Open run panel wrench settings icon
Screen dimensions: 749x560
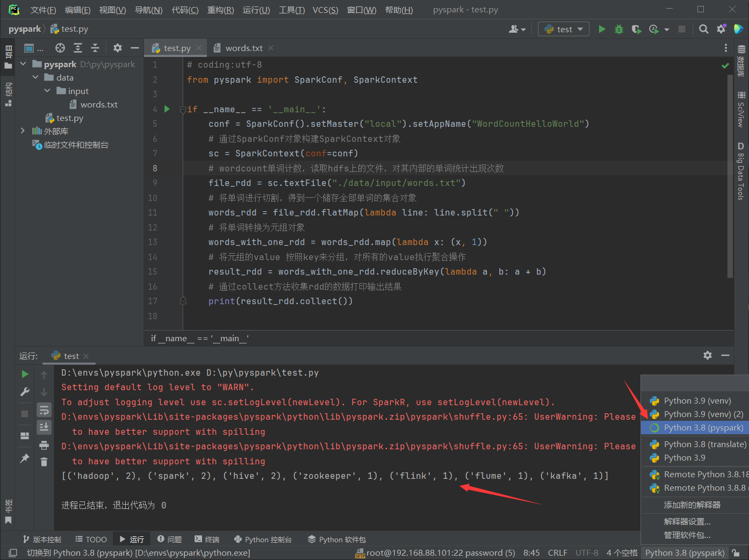click(x=25, y=392)
